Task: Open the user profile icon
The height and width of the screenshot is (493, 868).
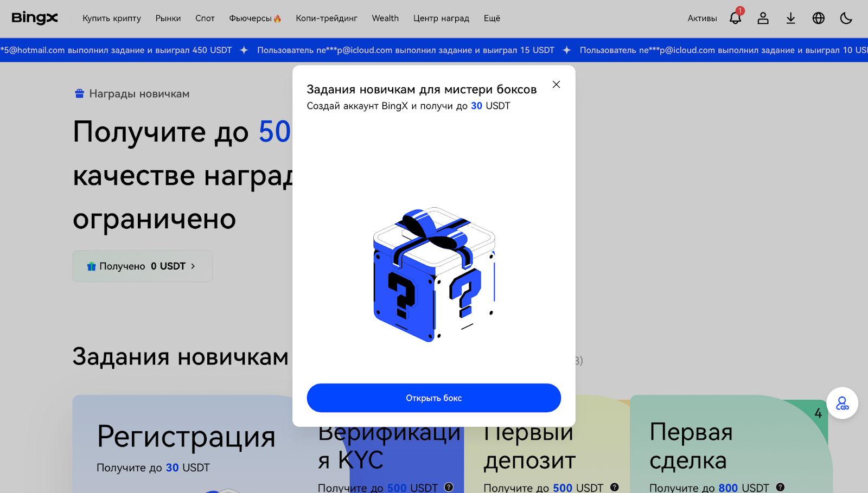Action: [763, 18]
